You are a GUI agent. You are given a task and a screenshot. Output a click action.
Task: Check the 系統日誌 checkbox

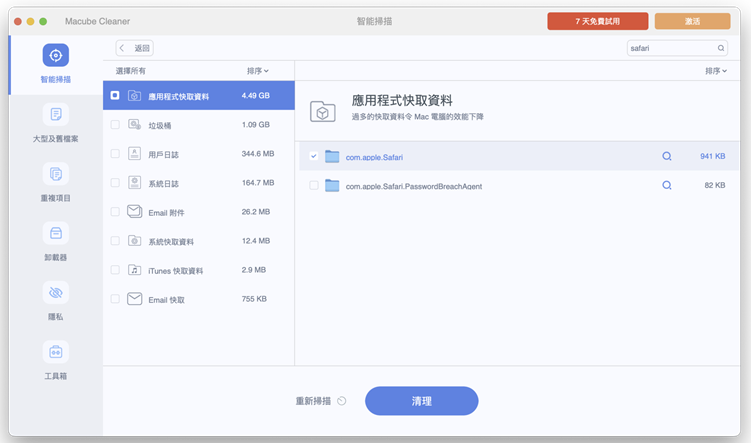click(x=115, y=182)
